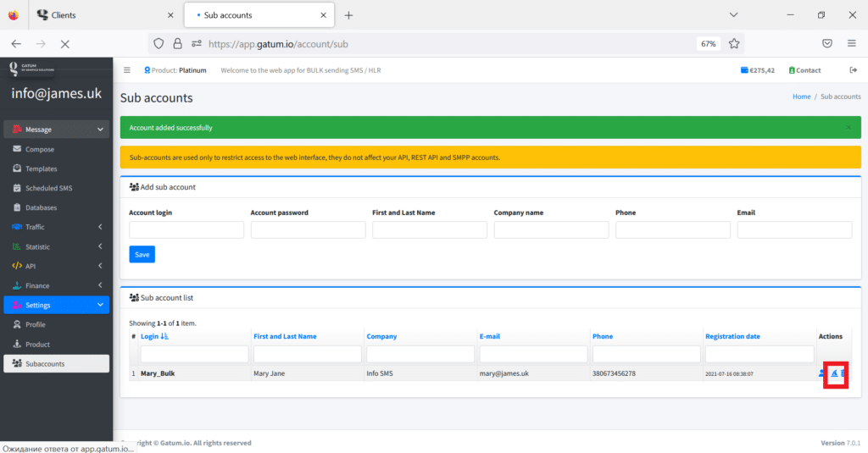868x453 pixels.
Task: Switch to the Clients browser tab
Action: click(x=105, y=15)
